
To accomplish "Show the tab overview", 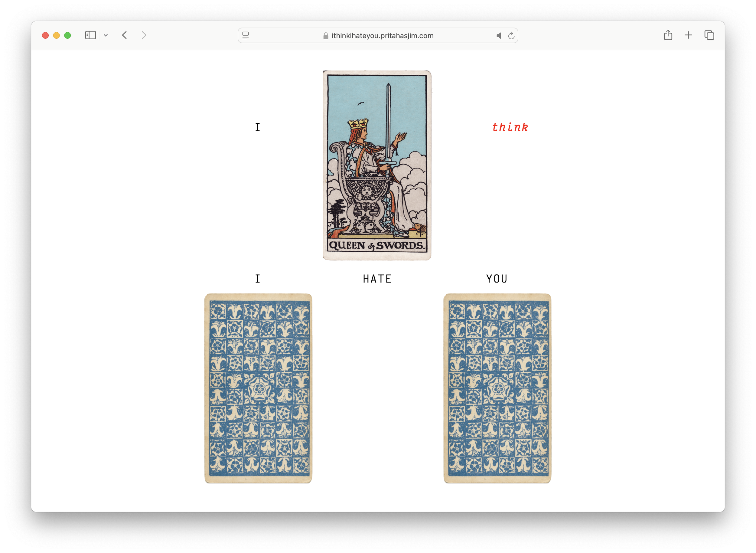I will (709, 35).
